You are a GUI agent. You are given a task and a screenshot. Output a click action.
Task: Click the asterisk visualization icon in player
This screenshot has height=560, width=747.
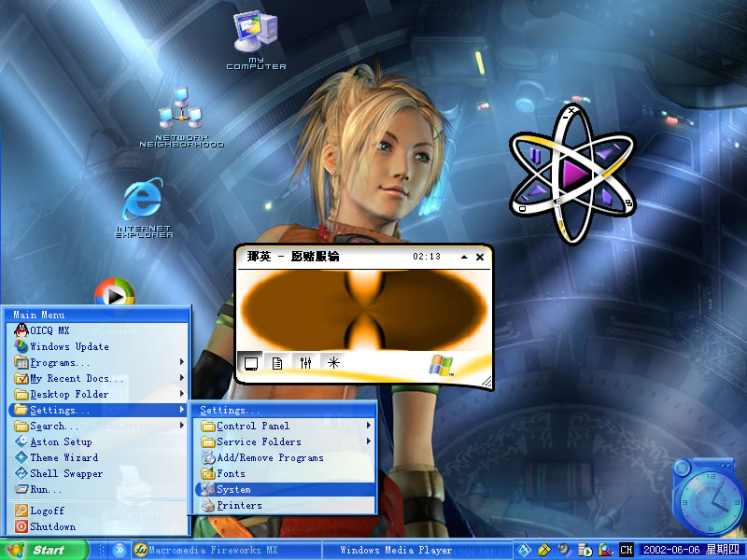333,363
